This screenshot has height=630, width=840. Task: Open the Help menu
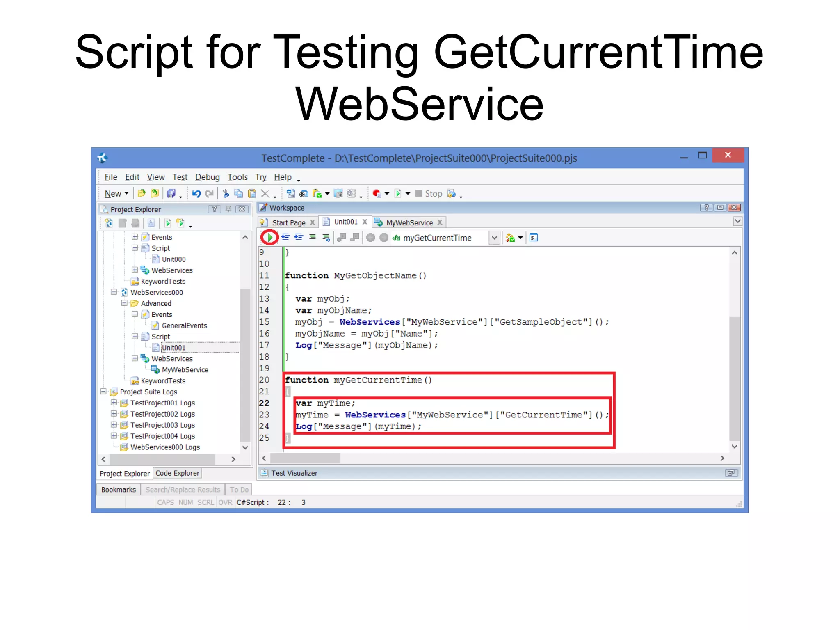(x=283, y=177)
